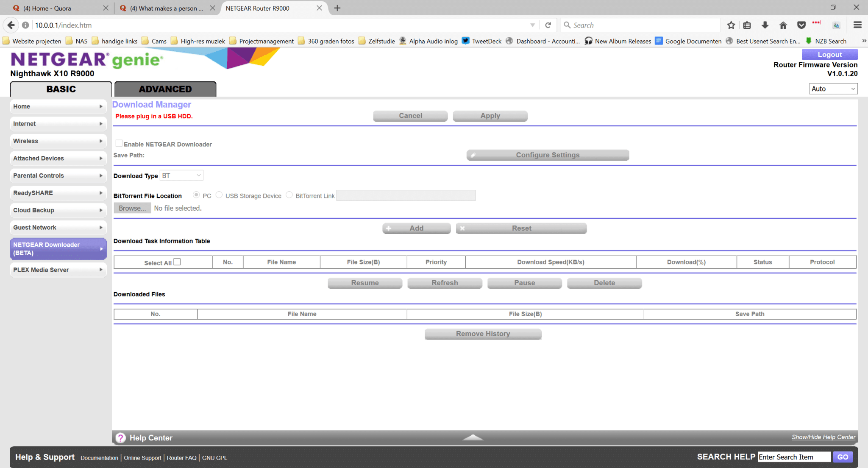The height and width of the screenshot is (468, 868).
Task: Show more bookmarks chevron
Action: pos(864,41)
